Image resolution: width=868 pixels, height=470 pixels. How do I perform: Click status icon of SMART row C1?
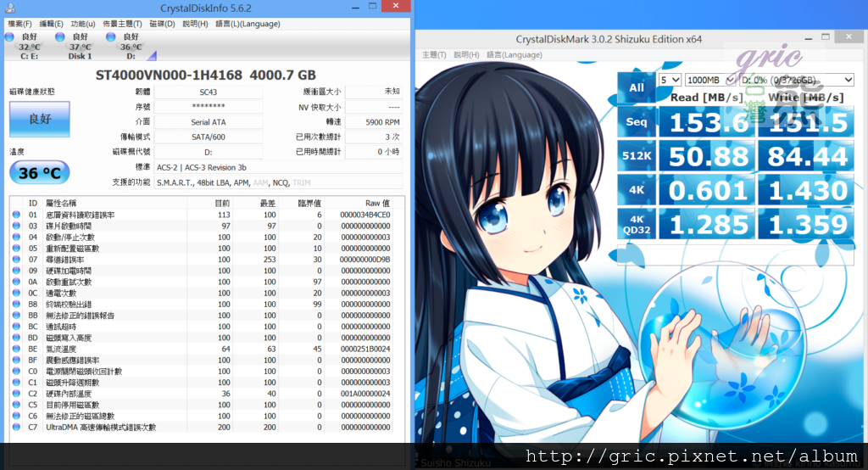click(16, 383)
